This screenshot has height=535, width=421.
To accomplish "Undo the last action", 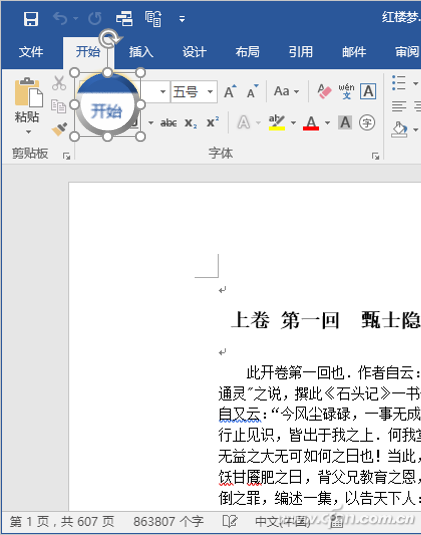I will tap(60, 18).
